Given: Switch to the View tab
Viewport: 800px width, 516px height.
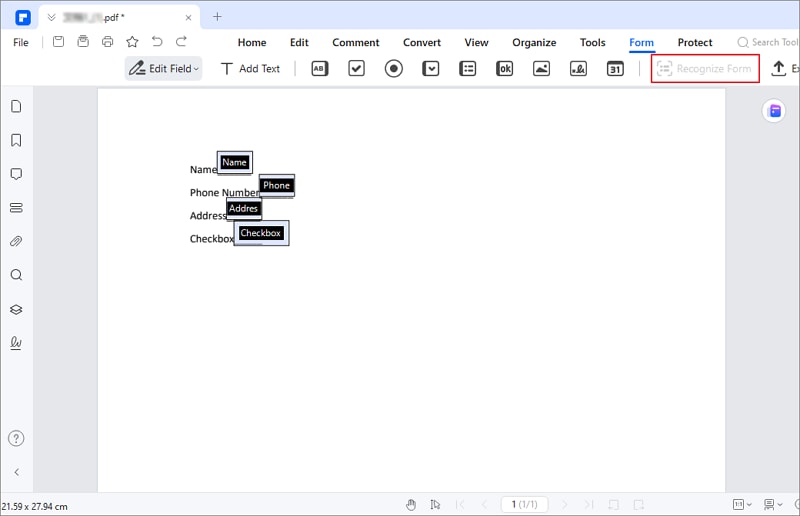Looking at the screenshot, I should click(477, 42).
